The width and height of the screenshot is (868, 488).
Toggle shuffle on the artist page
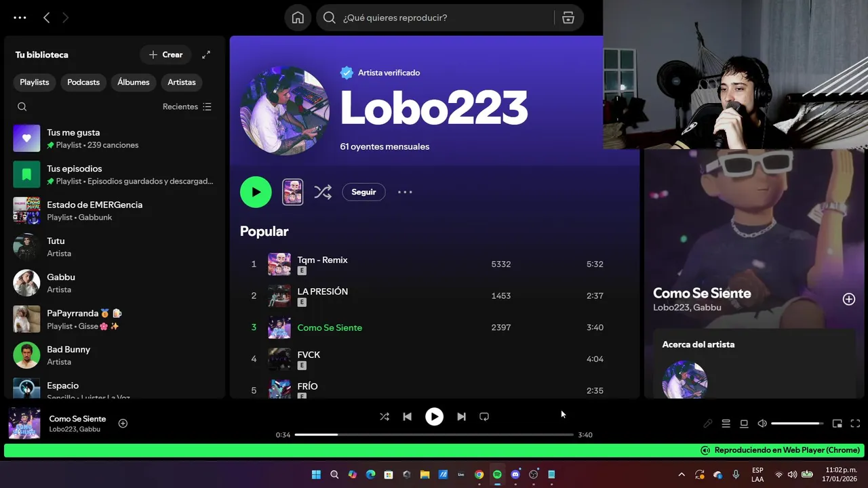point(323,192)
